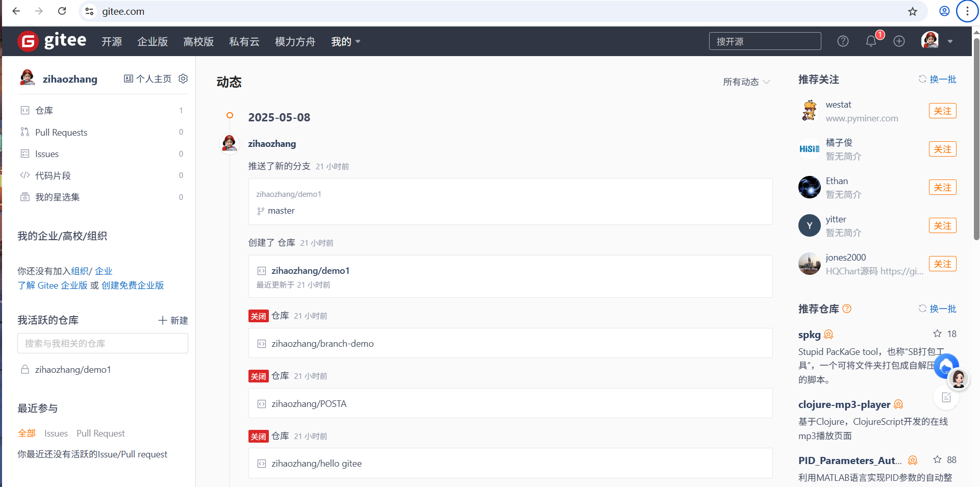980x487 pixels.
Task: Click Ethan's avatar image
Action: (x=809, y=187)
